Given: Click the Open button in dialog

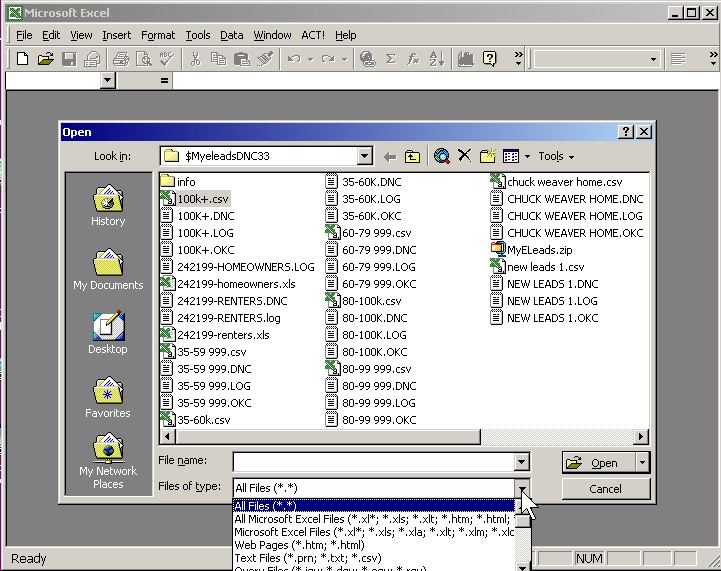Looking at the screenshot, I should click(599, 463).
